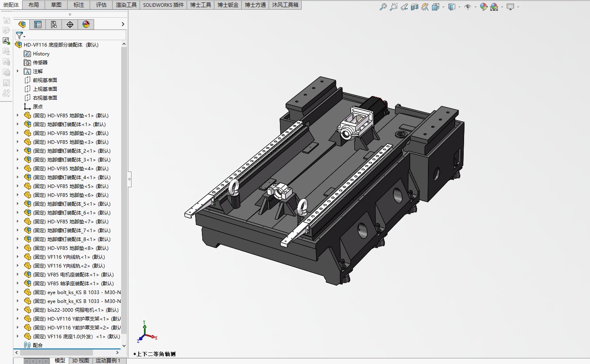This screenshot has width=590, height=364.
Task: Click the tree filter funnel icon
Action: click(19, 35)
